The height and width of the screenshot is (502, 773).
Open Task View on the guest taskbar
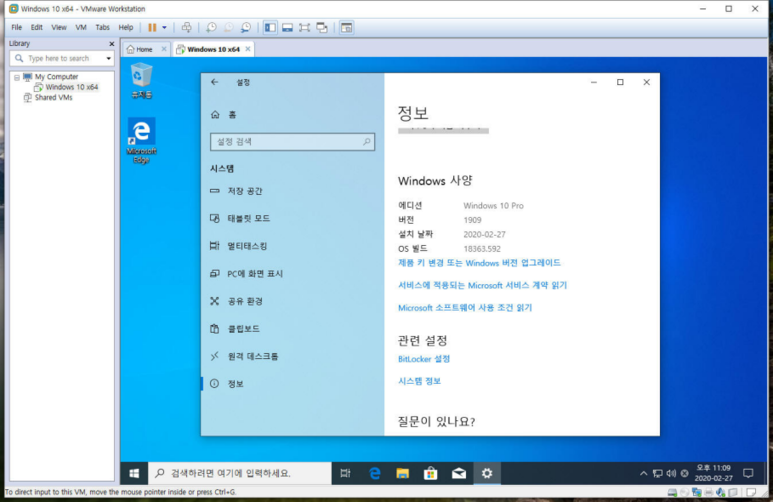click(346, 473)
